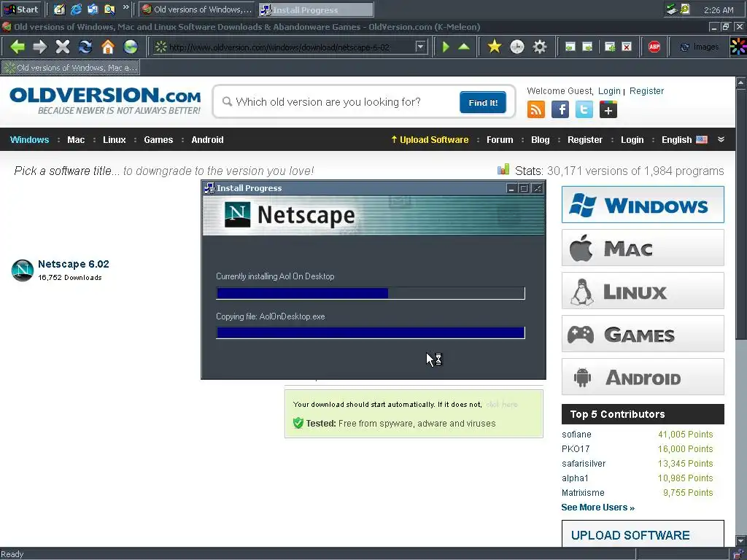Open preferences with the gear icon
This screenshot has height=560, width=747.
[x=540, y=47]
